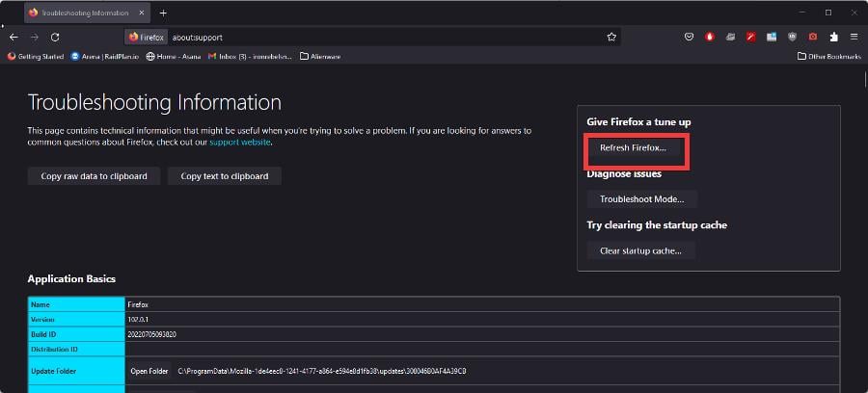868x393 pixels.
Task: Click Copy text to clipboard
Action: pos(225,176)
